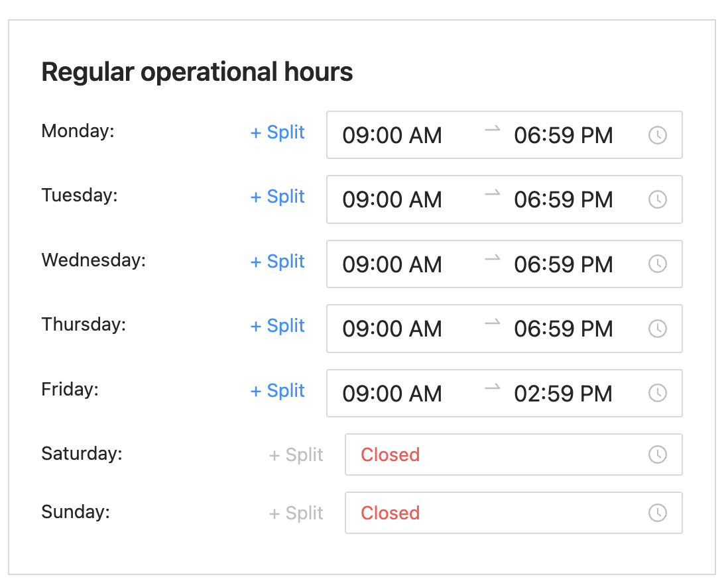
Task: Edit Wednesday's 09:00 AM start time
Action: (x=392, y=264)
